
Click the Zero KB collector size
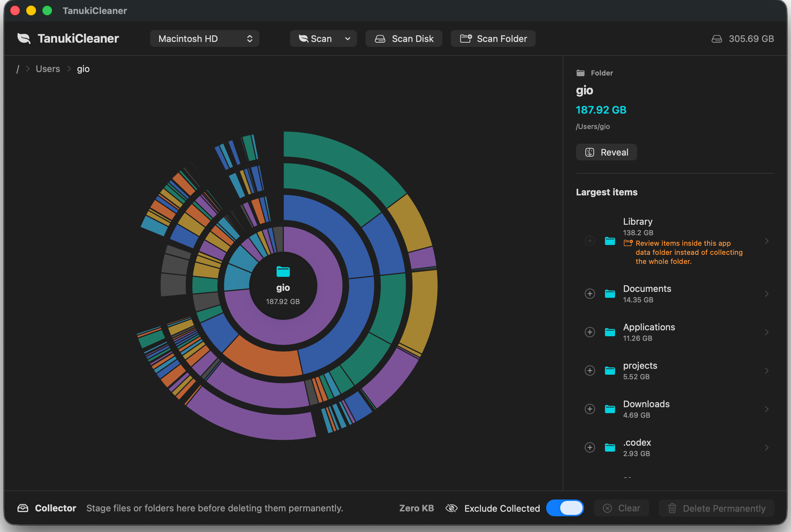pyautogui.click(x=416, y=508)
